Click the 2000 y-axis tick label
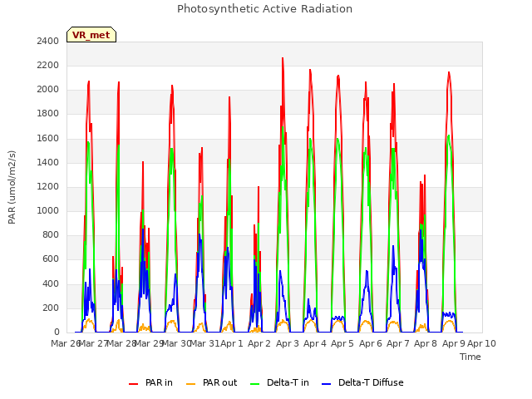Screen dimensions: 532x399 point(48,90)
